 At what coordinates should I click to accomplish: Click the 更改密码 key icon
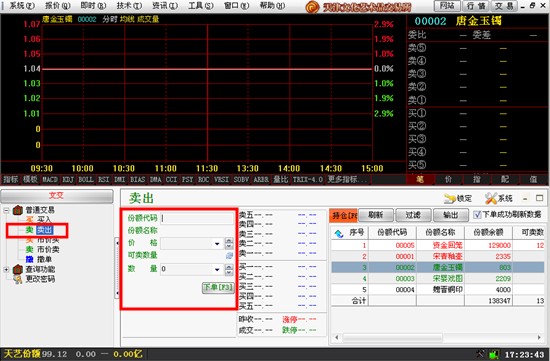[18, 279]
